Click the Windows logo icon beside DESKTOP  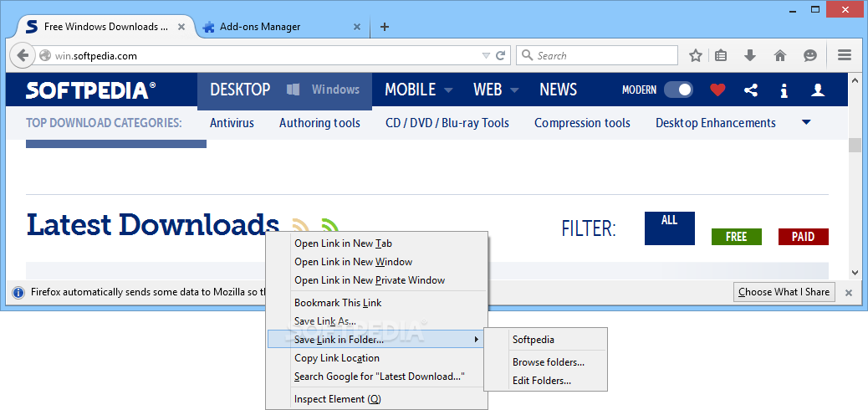pyautogui.click(x=294, y=90)
